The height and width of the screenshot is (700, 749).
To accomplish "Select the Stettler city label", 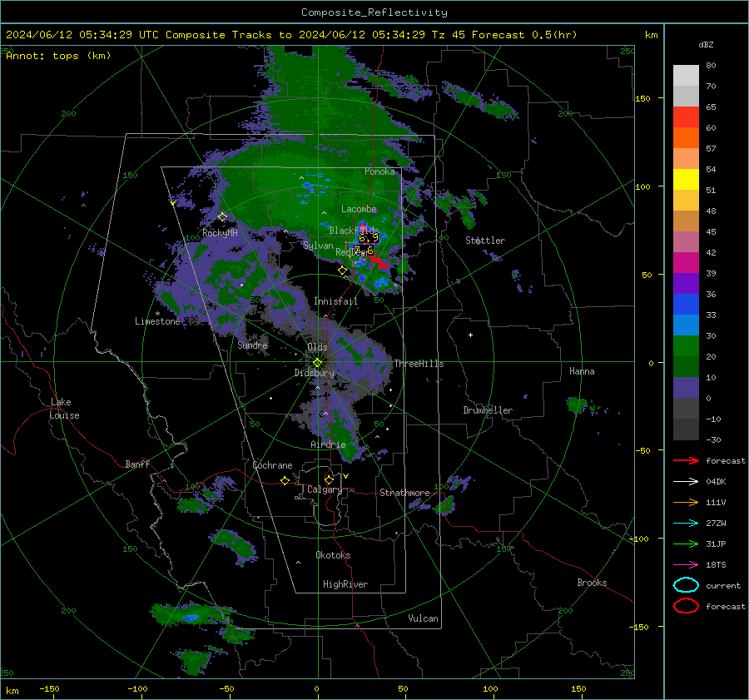I will (x=485, y=241).
